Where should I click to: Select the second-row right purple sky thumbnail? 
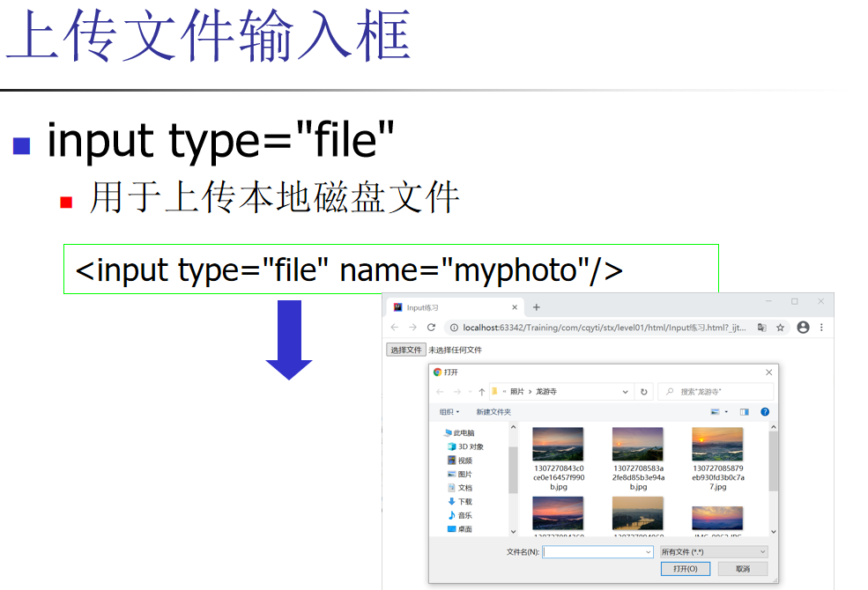(x=717, y=518)
